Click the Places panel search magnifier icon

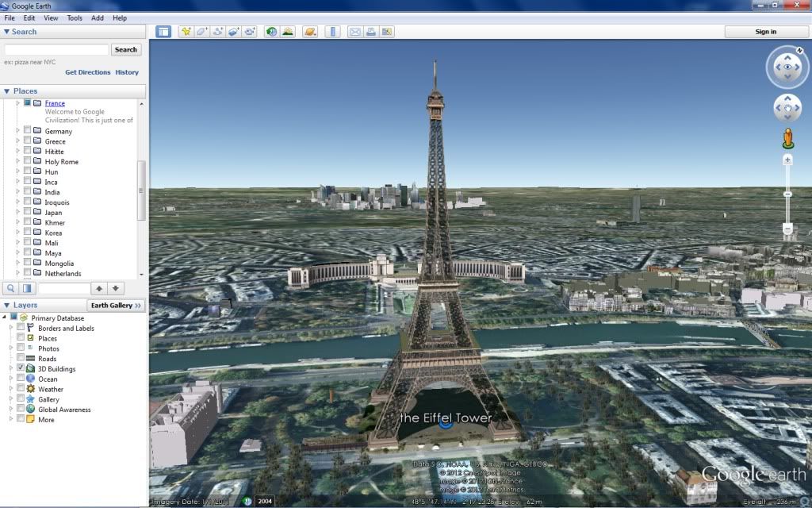10,288
